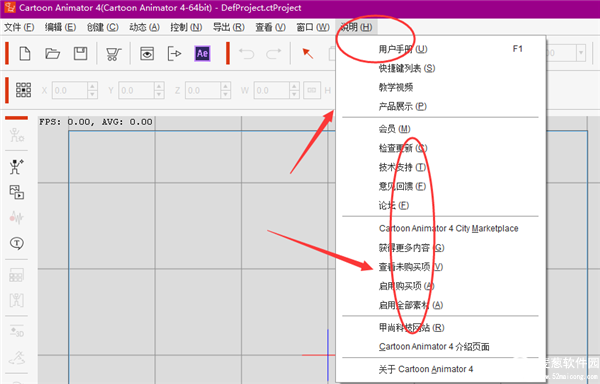Select 快捷键列表 (S) menu entry

pyautogui.click(x=440, y=68)
